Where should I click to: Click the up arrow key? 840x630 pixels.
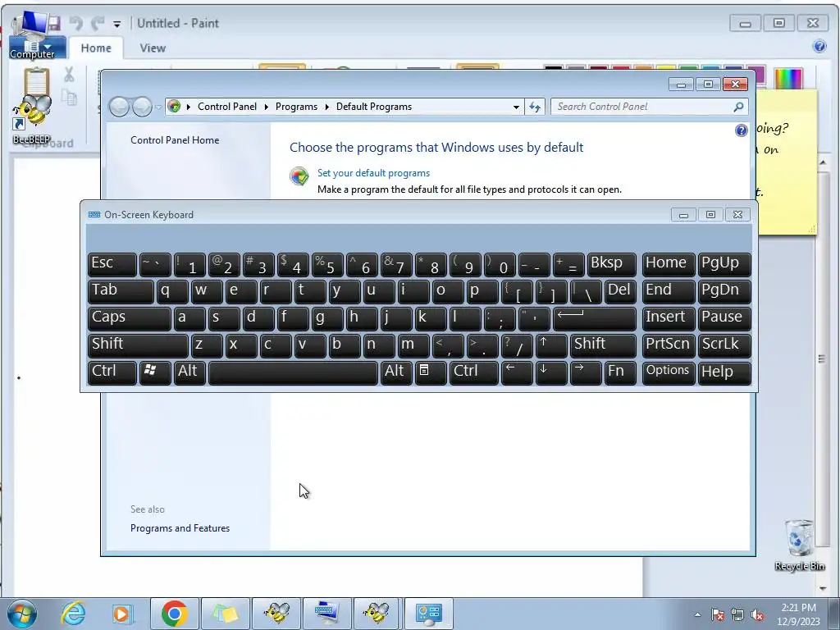coord(551,345)
